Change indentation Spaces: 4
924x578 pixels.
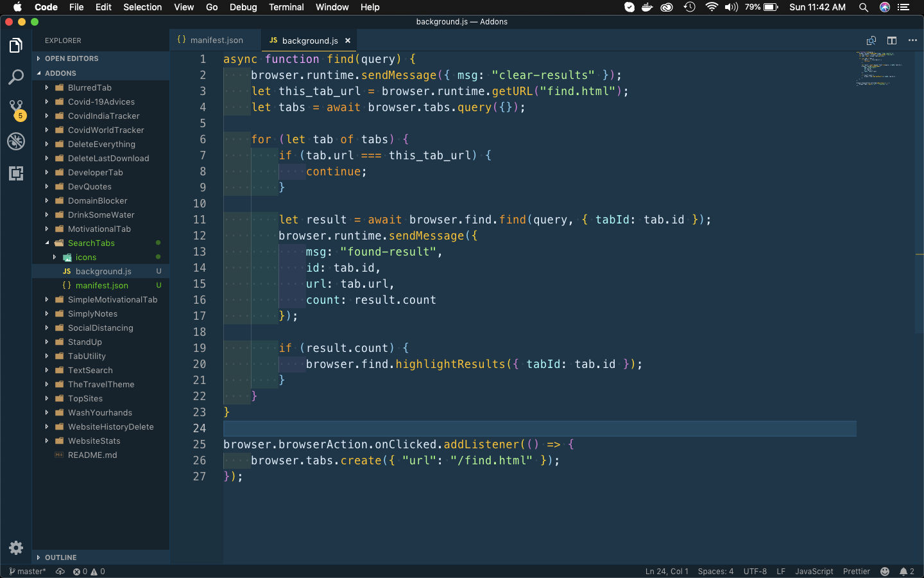(x=715, y=572)
